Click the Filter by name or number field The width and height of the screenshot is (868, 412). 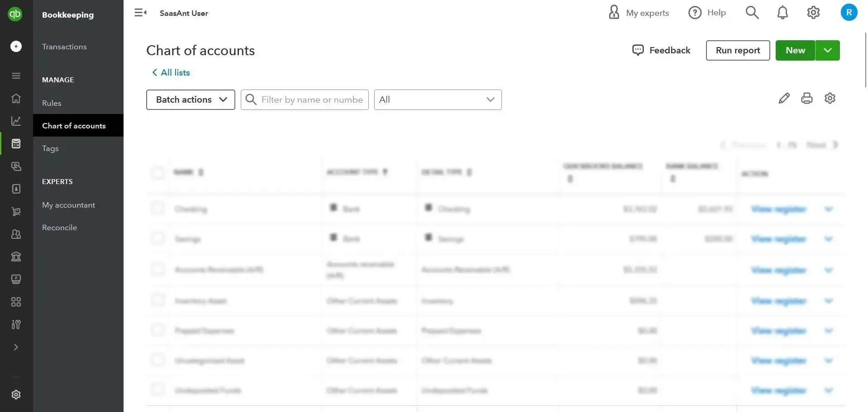tap(312, 99)
